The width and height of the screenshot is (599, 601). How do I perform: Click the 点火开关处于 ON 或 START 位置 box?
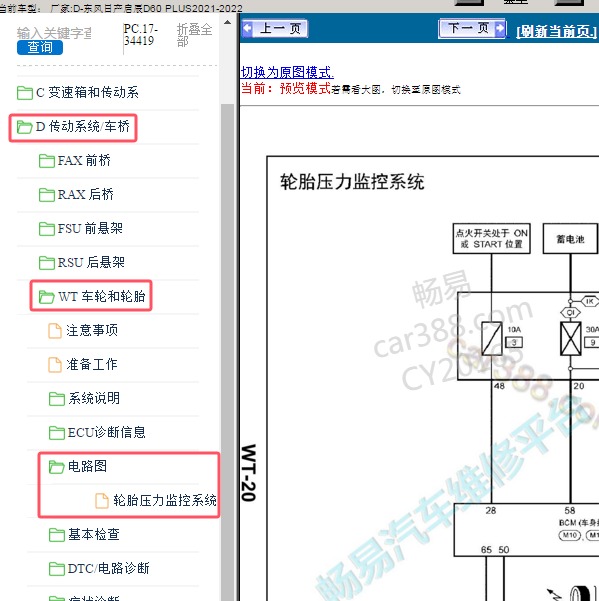492,238
